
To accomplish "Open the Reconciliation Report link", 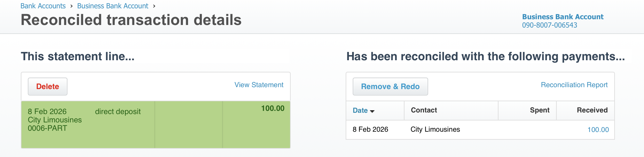I will [x=574, y=85].
